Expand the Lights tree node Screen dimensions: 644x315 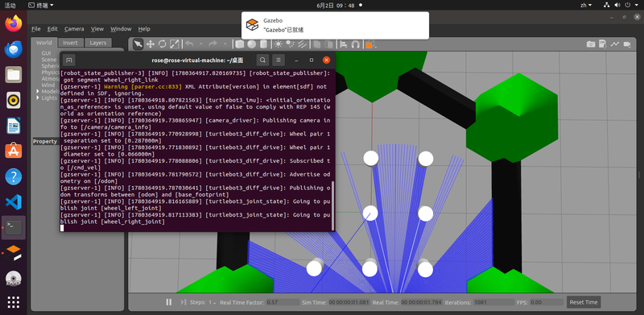click(x=38, y=97)
